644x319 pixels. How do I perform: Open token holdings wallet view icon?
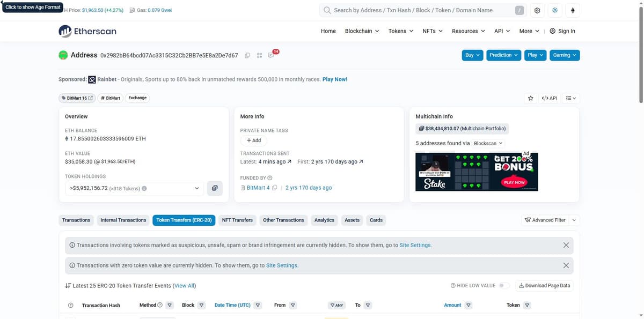pos(215,188)
